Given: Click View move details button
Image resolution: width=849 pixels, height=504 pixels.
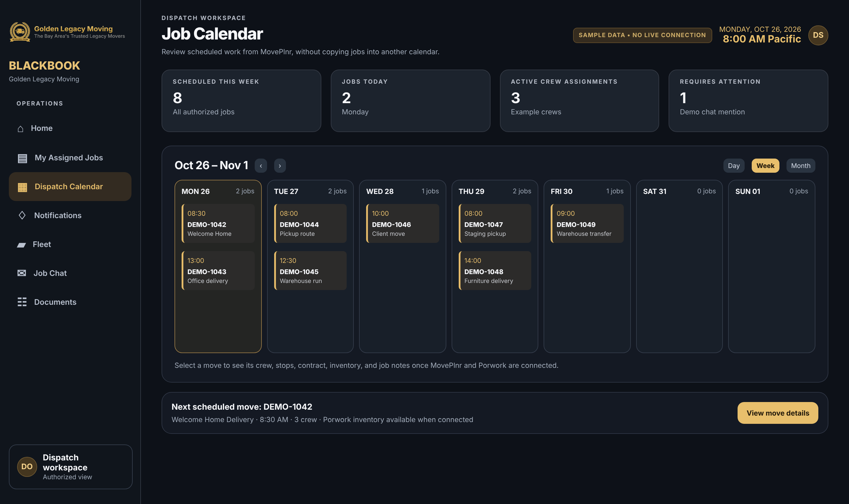Looking at the screenshot, I should pos(778,413).
